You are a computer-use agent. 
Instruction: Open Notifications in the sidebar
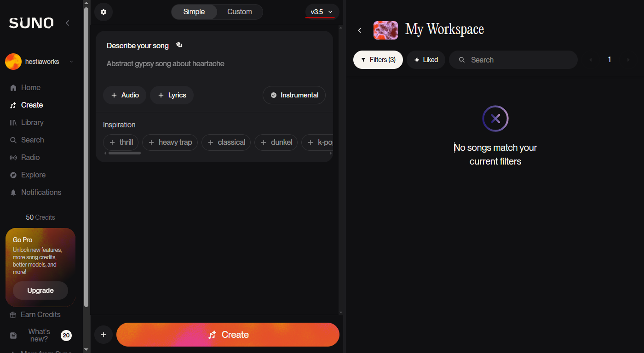41,192
